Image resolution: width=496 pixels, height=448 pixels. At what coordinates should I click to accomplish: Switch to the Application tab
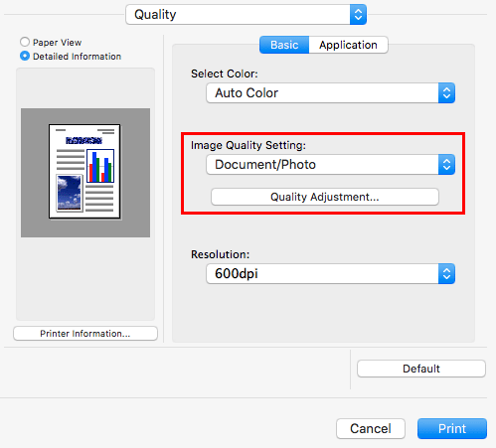click(348, 45)
